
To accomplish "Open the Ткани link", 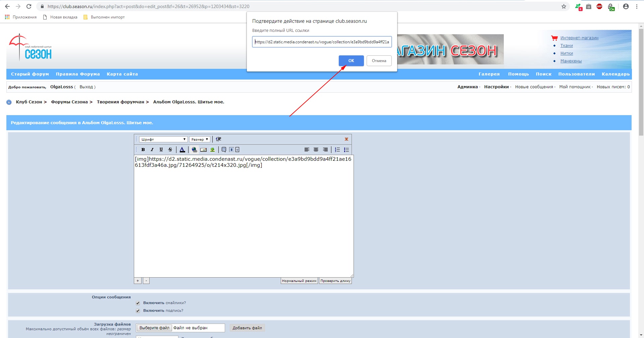I will 567,46.
